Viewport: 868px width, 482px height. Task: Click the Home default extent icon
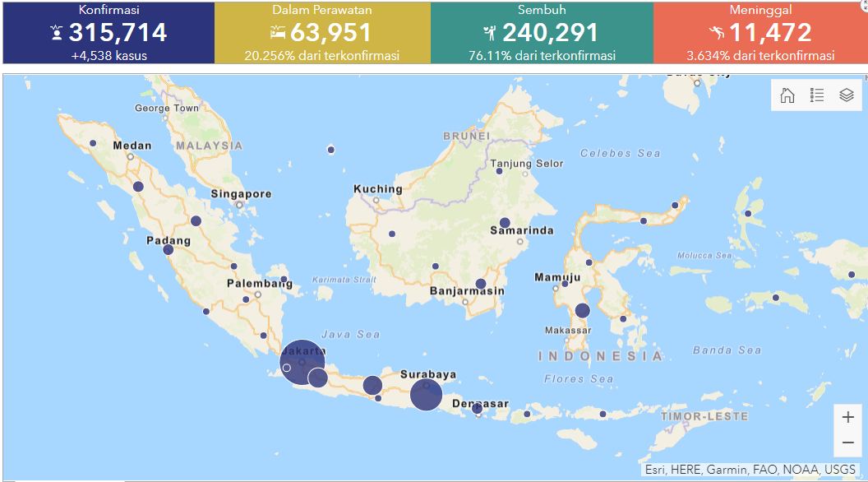[x=787, y=95]
